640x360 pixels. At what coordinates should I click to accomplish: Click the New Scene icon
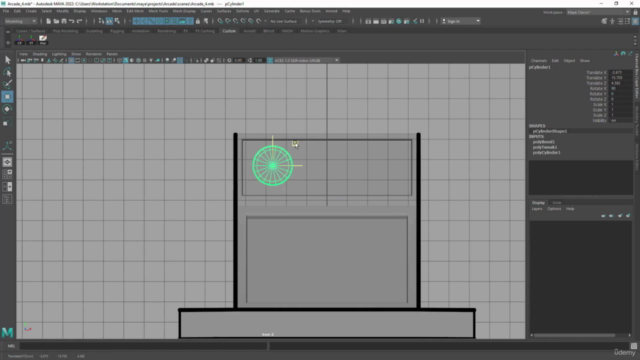48,21
